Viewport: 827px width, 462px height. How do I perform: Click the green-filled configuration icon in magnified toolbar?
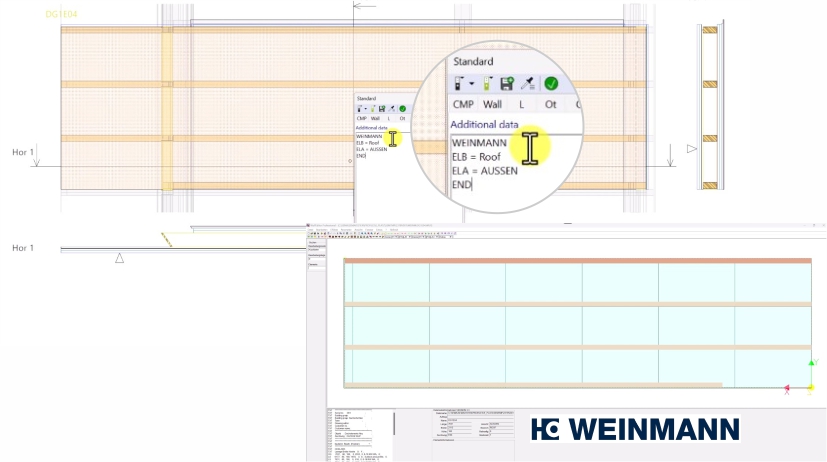coord(488,84)
